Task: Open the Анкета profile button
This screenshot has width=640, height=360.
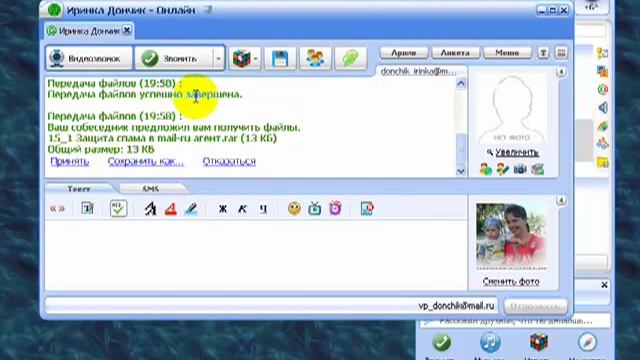Action: [x=455, y=53]
